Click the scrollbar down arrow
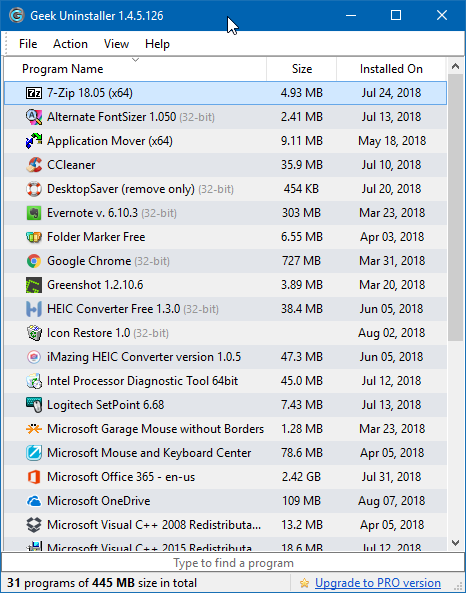The height and width of the screenshot is (593, 466). (x=456, y=543)
